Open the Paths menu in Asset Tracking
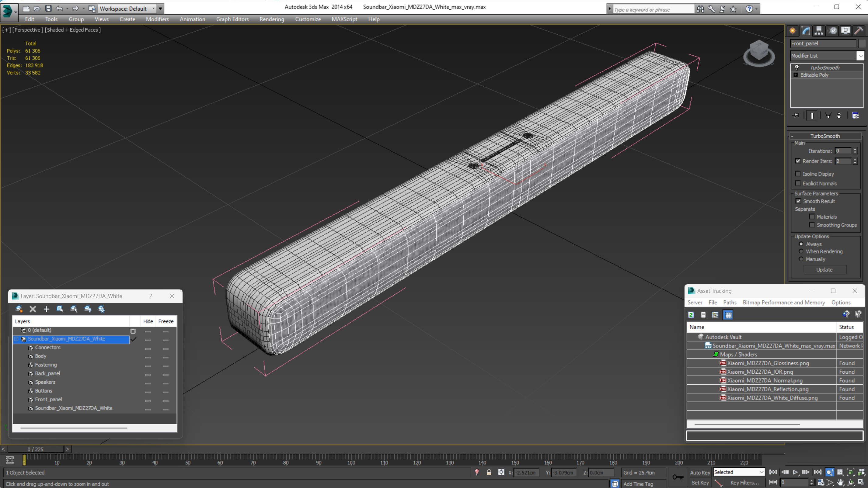Image resolution: width=868 pixels, height=488 pixels. tap(730, 303)
